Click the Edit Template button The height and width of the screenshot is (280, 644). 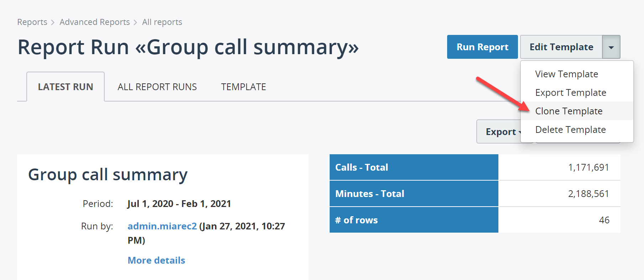[561, 47]
